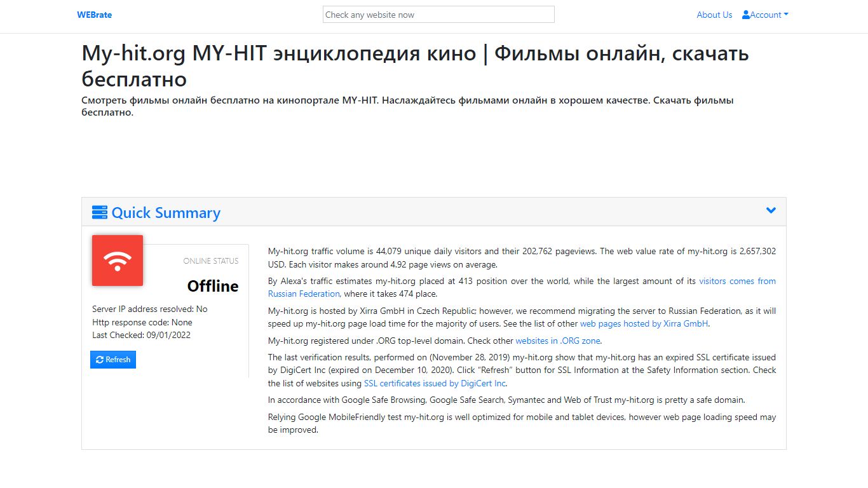868x488 pixels.
Task: Open 'web pages hosted by Xirra GmbH' link
Action: tap(644, 323)
